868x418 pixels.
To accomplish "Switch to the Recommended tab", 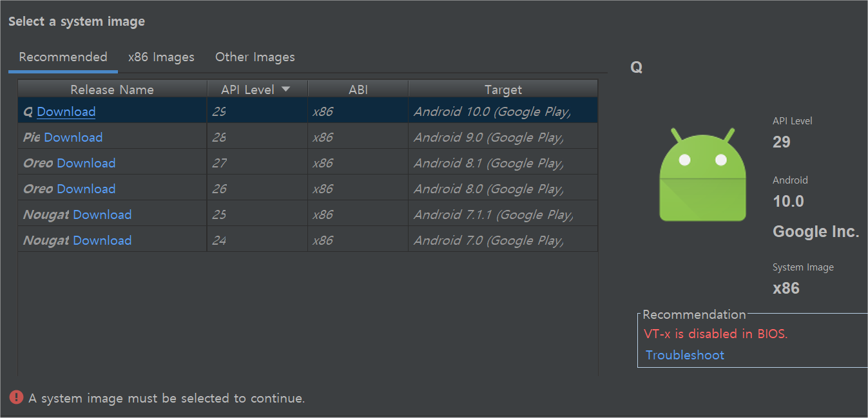I will tap(63, 57).
